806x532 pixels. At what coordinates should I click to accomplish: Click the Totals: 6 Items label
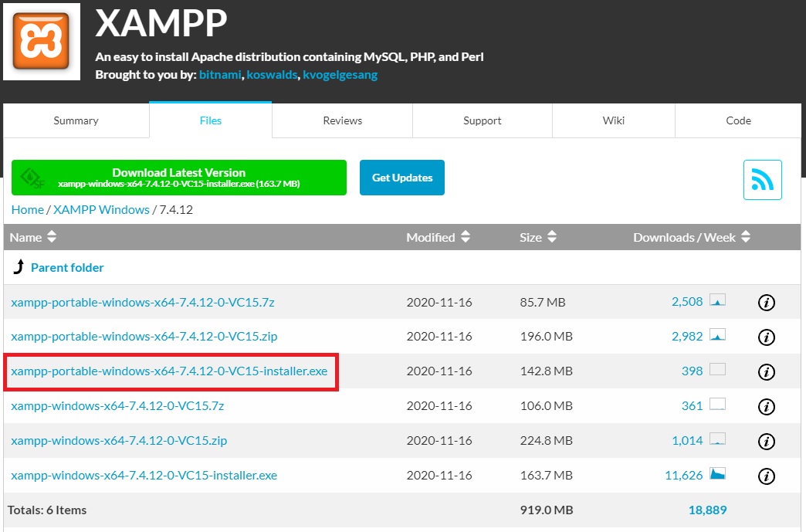[47, 510]
